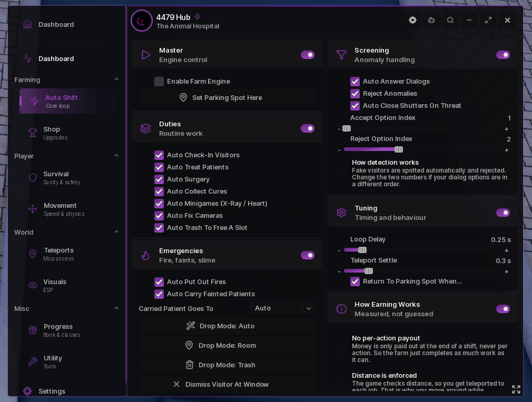
Task: Click the lightning bolt beside 4479 Hub
Action: click(198, 17)
